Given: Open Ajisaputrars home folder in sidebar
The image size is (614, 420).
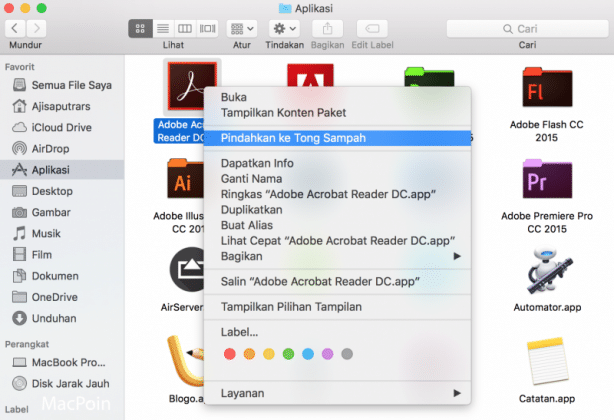Looking at the screenshot, I should pos(62,106).
